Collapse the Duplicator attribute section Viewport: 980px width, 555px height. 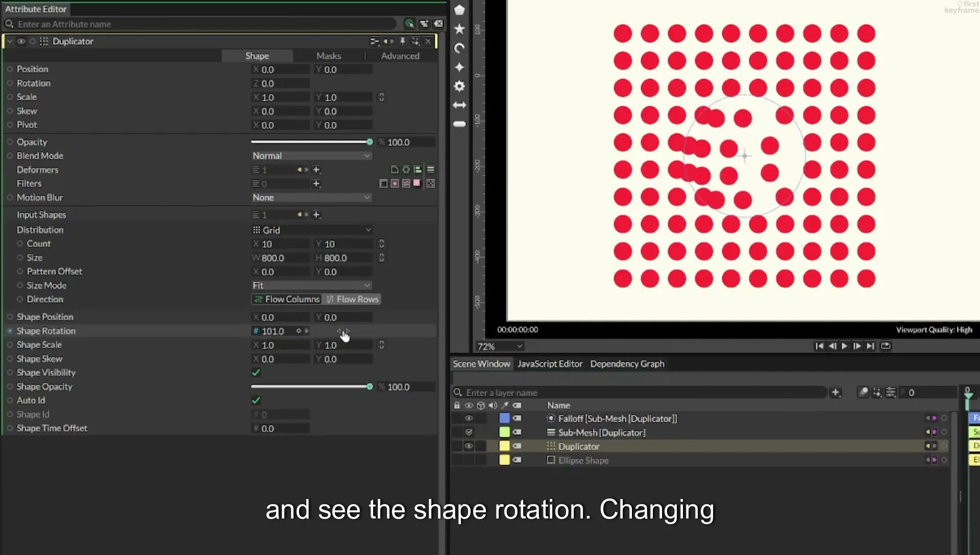coord(10,41)
